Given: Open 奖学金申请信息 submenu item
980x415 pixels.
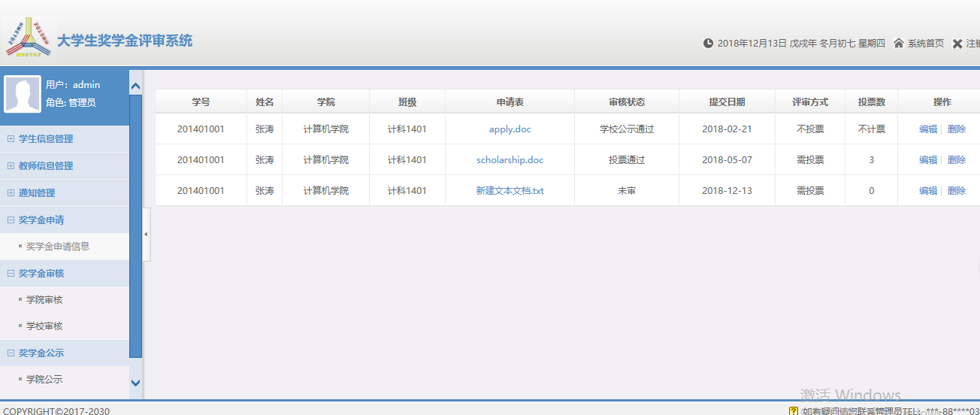Looking at the screenshot, I should (x=58, y=247).
